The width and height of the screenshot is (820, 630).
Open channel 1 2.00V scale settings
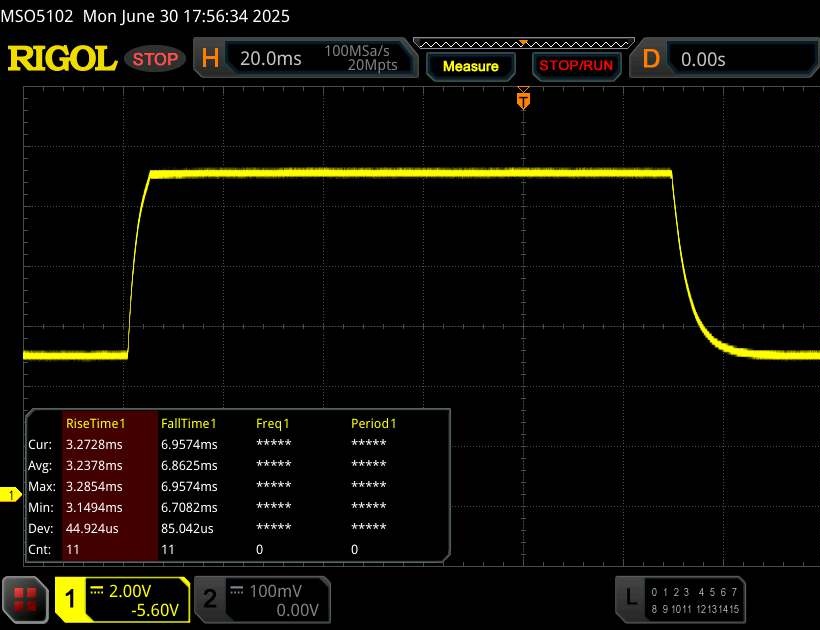pos(129,591)
